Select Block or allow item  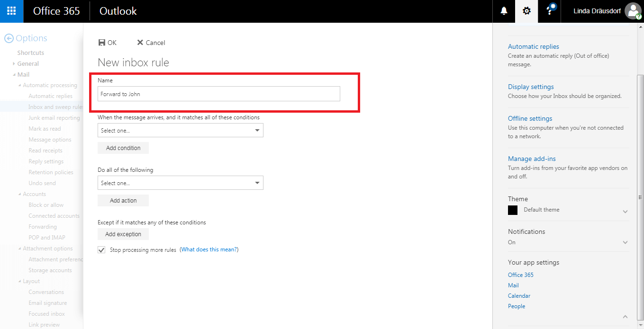coord(46,205)
